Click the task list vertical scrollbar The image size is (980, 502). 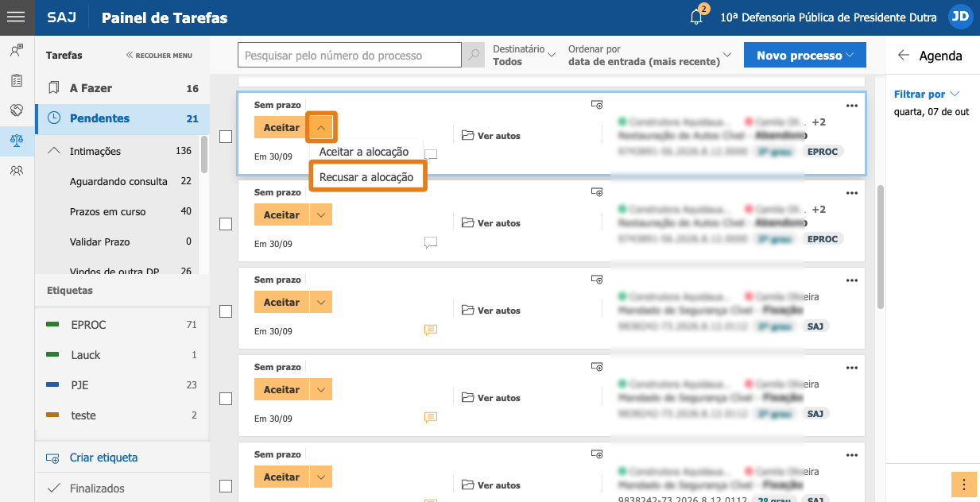point(880,248)
